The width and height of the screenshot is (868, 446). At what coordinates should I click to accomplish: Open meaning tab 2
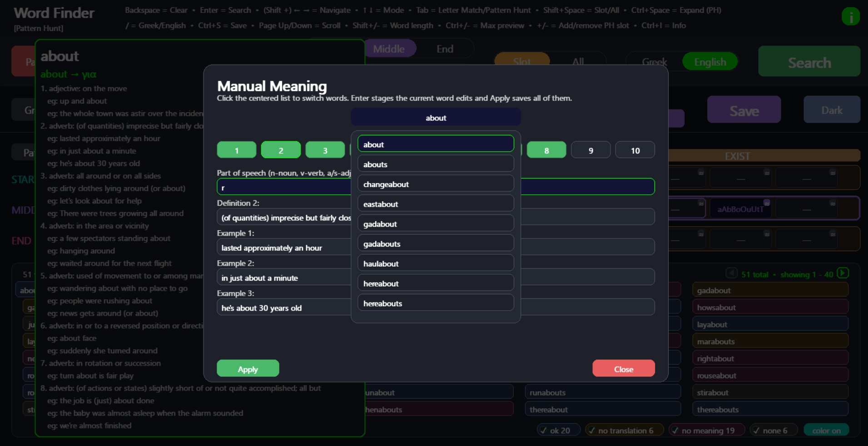tap(281, 150)
